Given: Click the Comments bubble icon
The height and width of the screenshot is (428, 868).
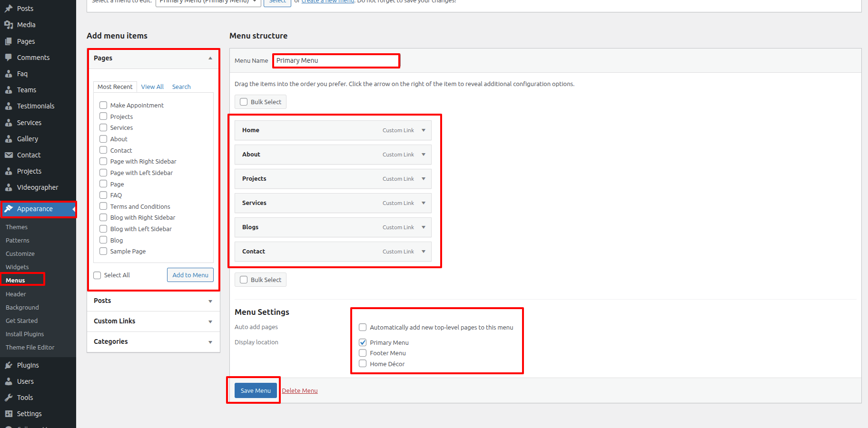Looking at the screenshot, I should click(9, 58).
